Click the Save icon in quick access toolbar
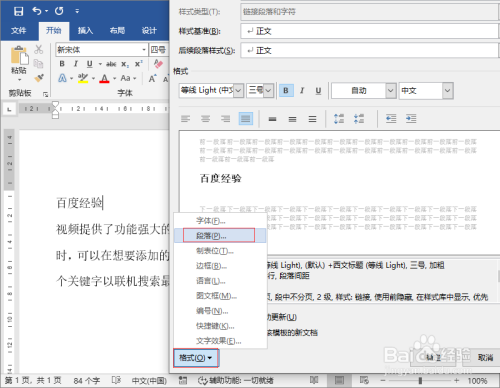Screen dimensions: 500x388 pos(18,11)
